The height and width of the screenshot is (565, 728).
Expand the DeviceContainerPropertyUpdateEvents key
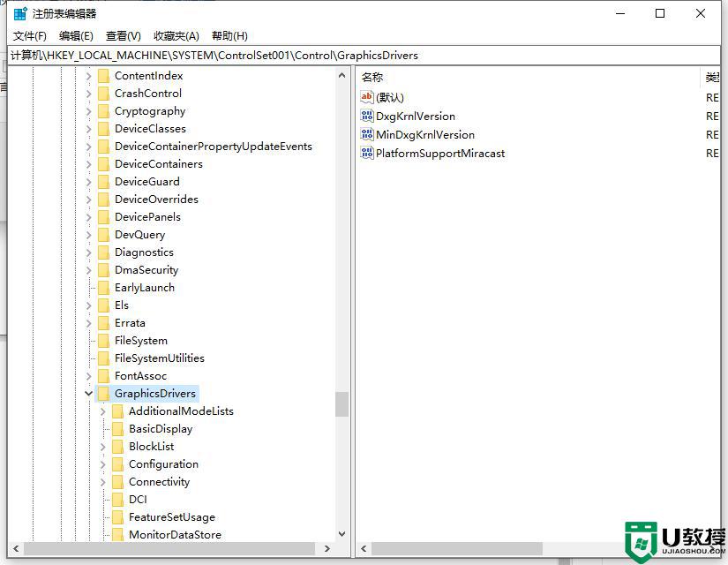point(88,147)
